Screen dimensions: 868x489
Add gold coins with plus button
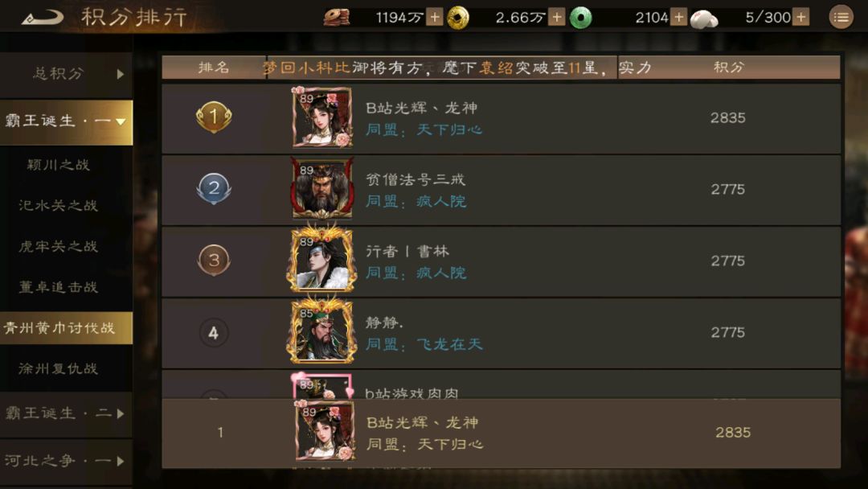coord(557,18)
